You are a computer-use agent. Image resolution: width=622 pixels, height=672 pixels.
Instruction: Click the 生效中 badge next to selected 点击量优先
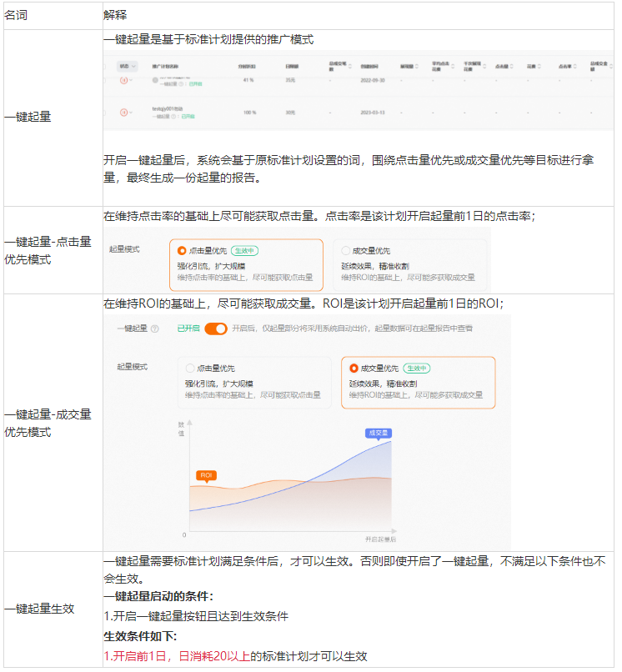(244, 250)
